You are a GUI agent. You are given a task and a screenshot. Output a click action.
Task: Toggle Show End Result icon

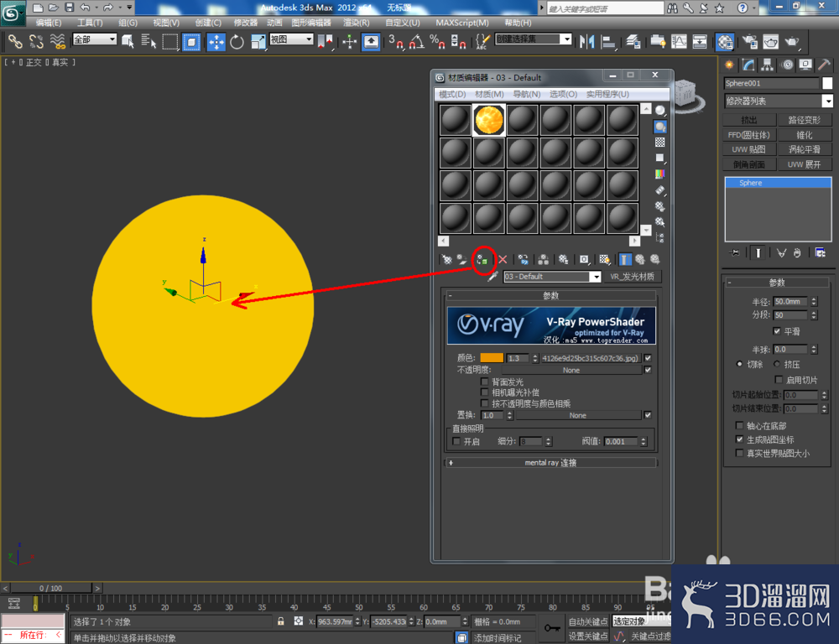pyautogui.click(x=624, y=260)
